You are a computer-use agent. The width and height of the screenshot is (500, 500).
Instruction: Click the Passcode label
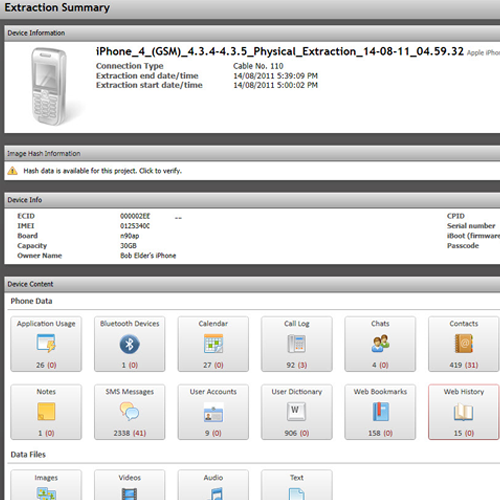pos(463,246)
